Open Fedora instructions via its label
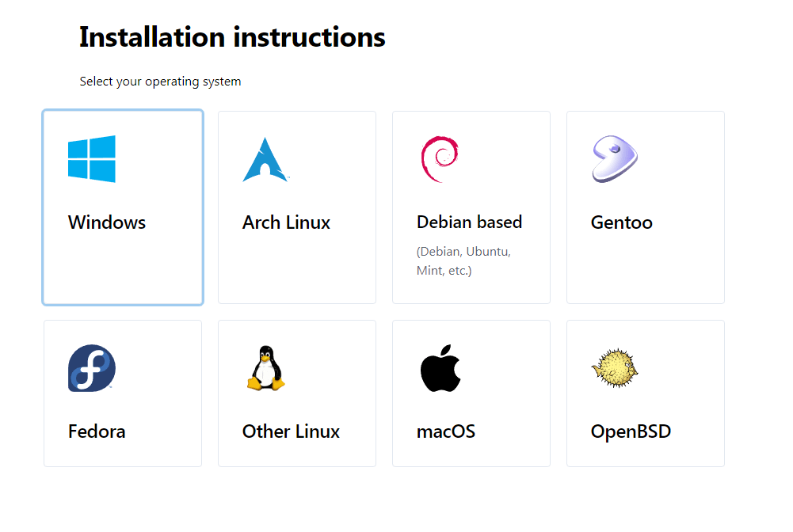Viewport: 793px width, 532px height. (97, 431)
